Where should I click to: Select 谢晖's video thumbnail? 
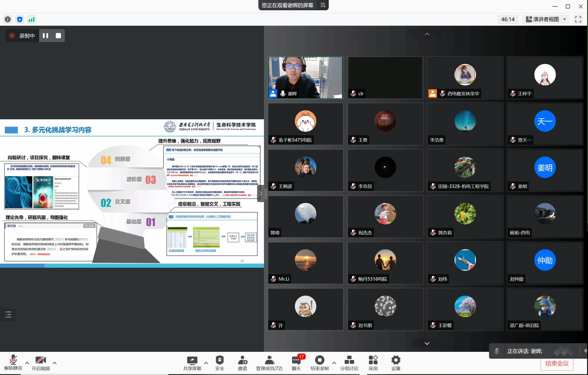point(305,77)
